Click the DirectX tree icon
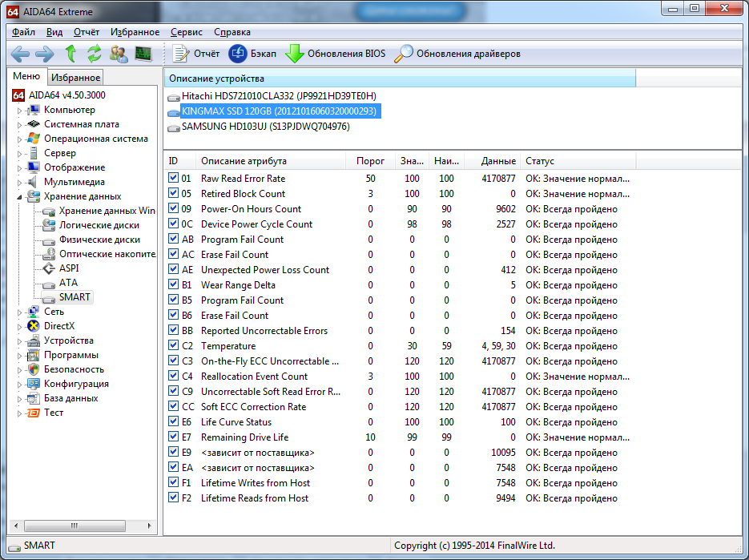Screen dimensions: 749x560 tap(34, 326)
